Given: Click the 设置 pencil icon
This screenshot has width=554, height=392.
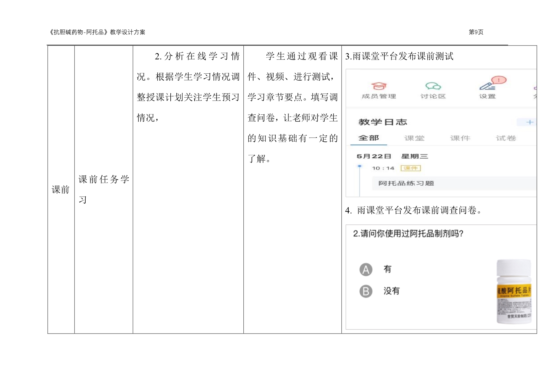Looking at the screenshot, I should (487, 86).
